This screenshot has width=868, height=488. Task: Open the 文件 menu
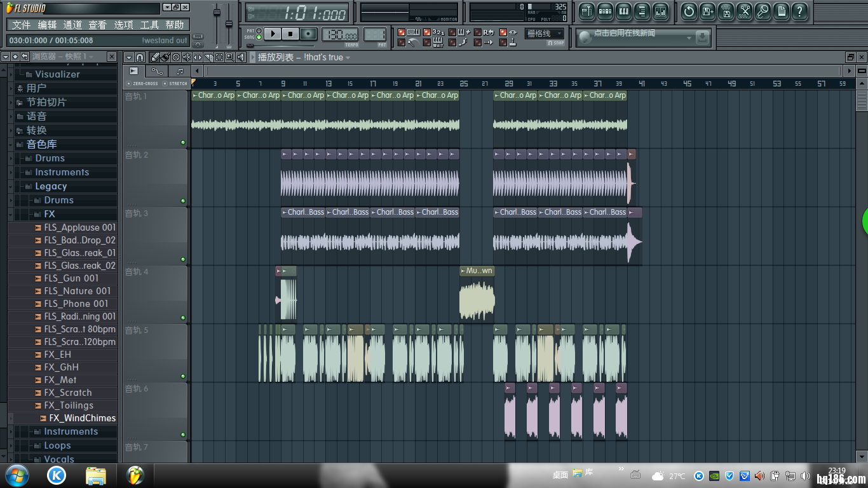pyautogui.click(x=21, y=25)
